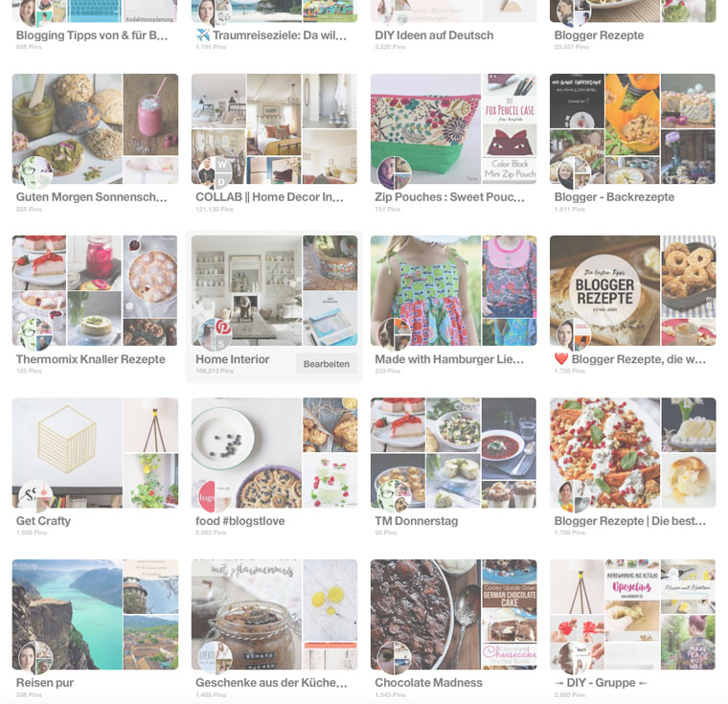Screen dimensions: 728x704
Task: Click collaborator avatar on Guten Morgen board
Action: pyautogui.click(x=35, y=172)
